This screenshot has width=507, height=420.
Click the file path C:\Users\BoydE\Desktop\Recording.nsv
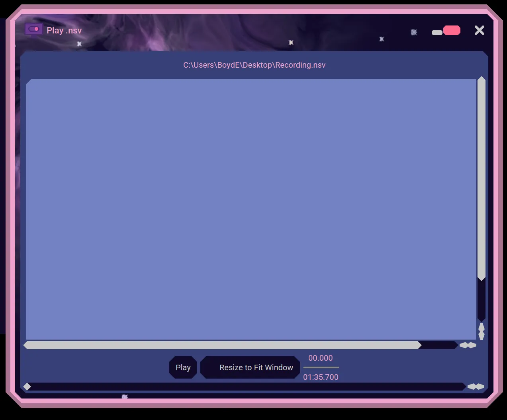pyautogui.click(x=254, y=65)
